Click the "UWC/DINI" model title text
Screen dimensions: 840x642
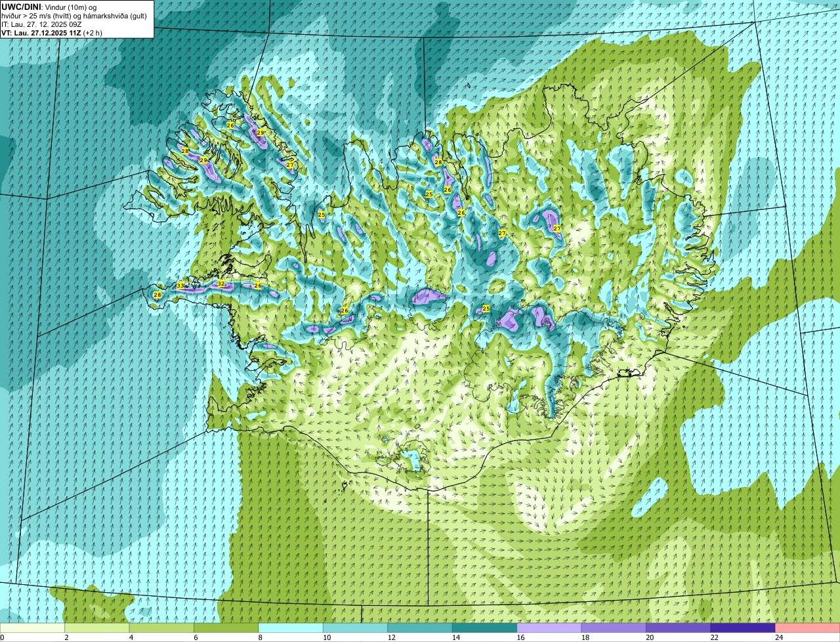click(x=20, y=6)
